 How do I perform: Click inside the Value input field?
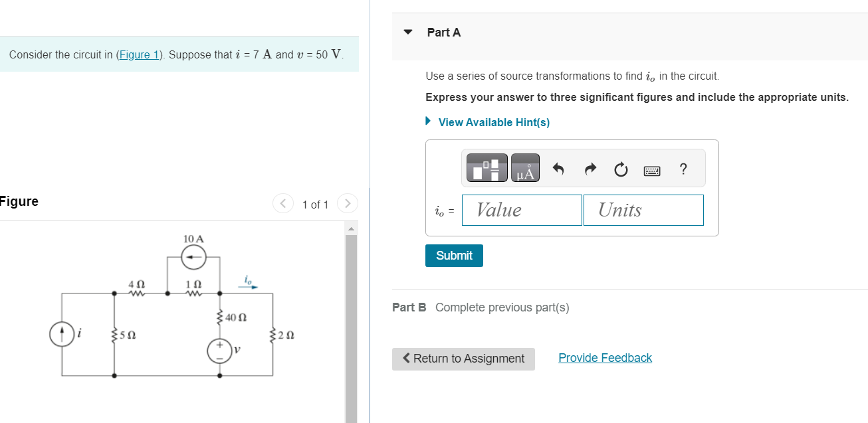click(521, 210)
